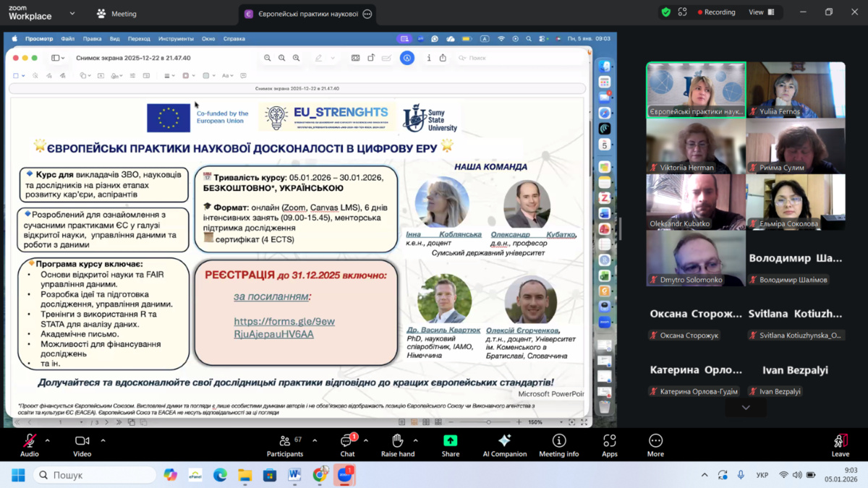The width and height of the screenshot is (868, 488).
Task: Open the Файл menu in shared screen
Action: (x=68, y=39)
